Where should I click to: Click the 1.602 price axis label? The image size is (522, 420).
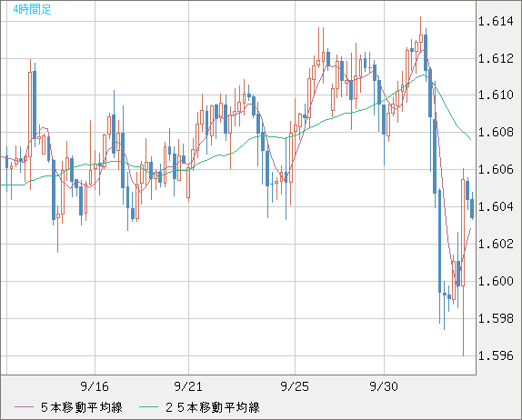(496, 244)
